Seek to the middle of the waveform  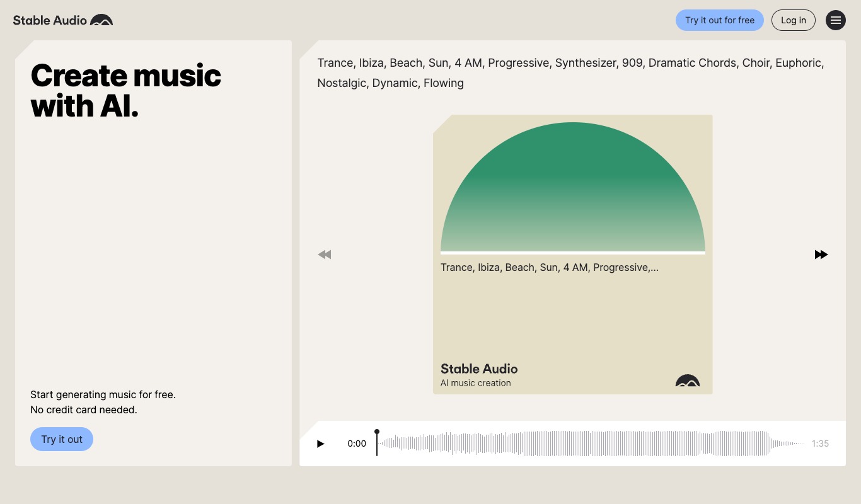click(591, 444)
